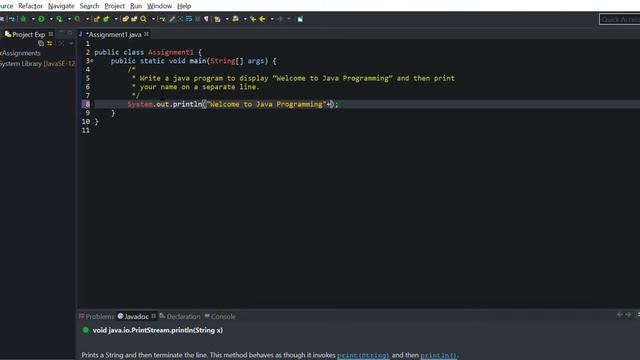
Task: Click 'println' in line 8 of code
Action: point(187,104)
